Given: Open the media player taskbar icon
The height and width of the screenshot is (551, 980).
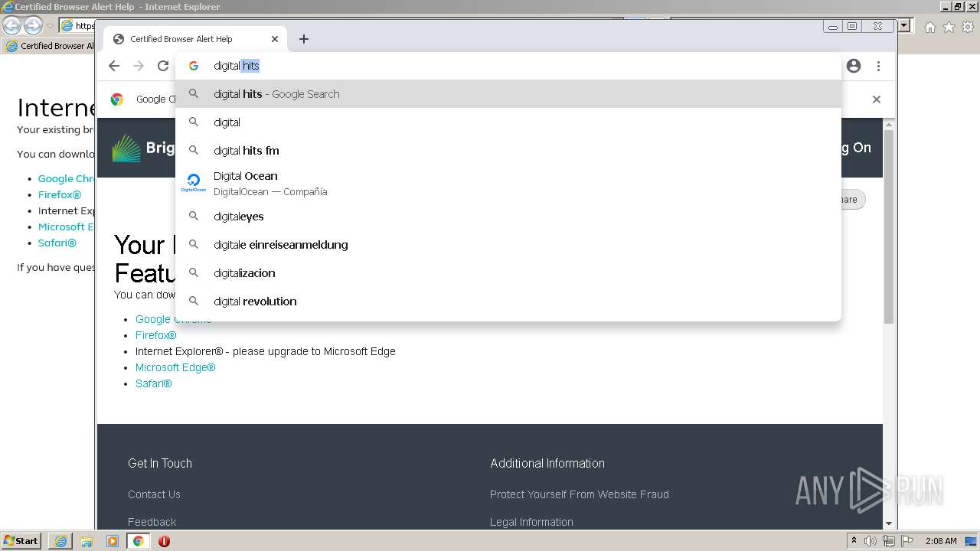Looking at the screenshot, I should pyautogui.click(x=113, y=541).
